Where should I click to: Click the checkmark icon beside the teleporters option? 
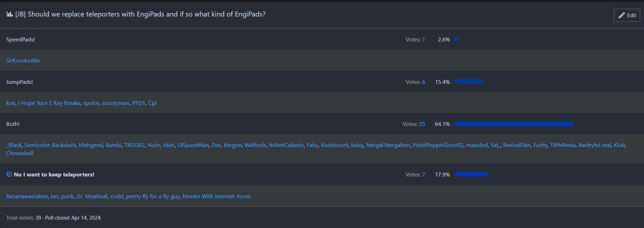coord(8,174)
